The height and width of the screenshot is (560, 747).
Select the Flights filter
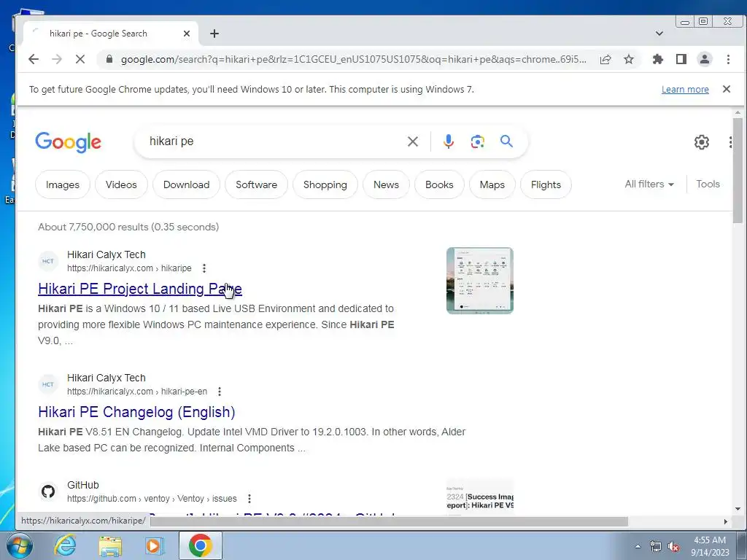point(546,184)
